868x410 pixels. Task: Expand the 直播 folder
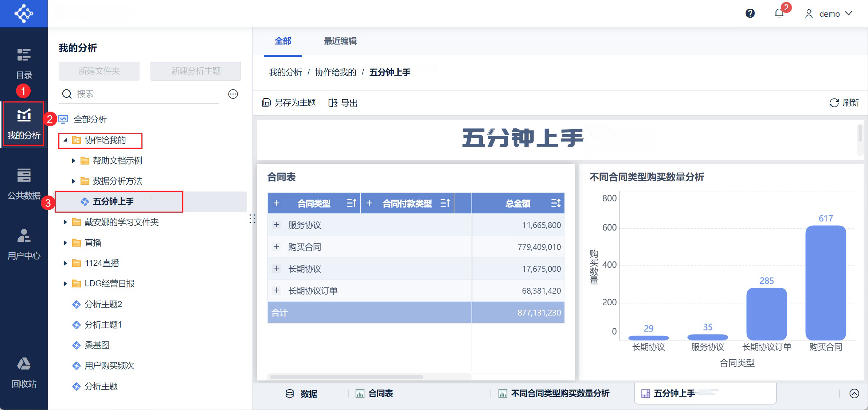65,243
